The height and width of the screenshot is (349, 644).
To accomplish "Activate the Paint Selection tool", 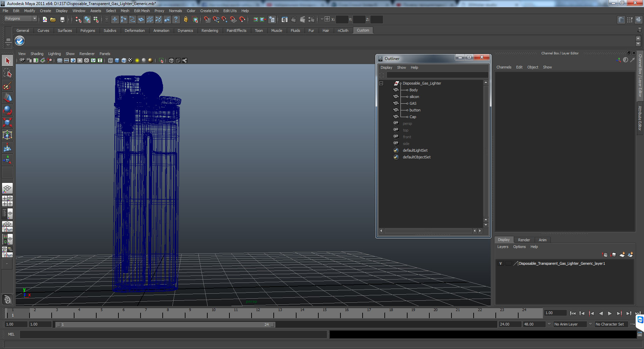I will click(7, 86).
